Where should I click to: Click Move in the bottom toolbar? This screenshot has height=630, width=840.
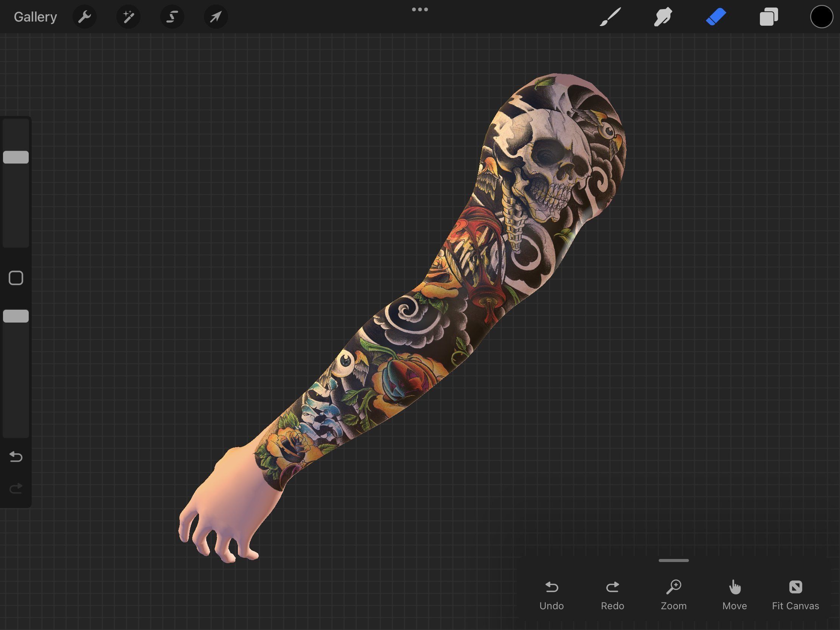tap(735, 595)
